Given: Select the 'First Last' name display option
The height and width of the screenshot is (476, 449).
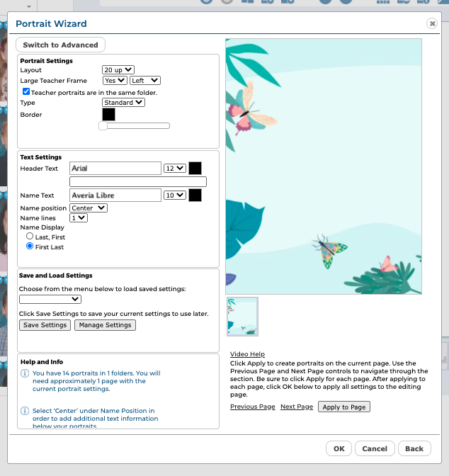Looking at the screenshot, I should pyautogui.click(x=30, y=246).
